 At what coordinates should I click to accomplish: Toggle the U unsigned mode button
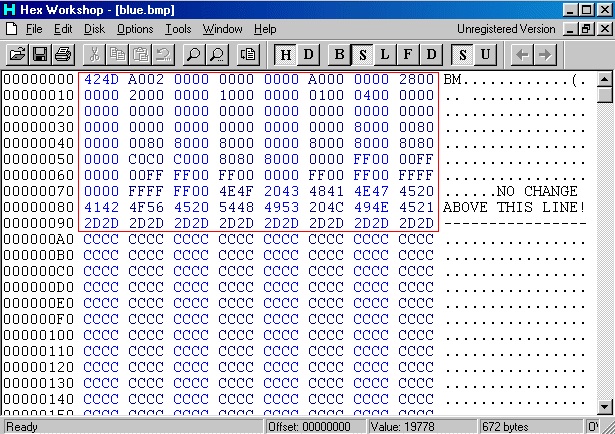click(485, 54)
